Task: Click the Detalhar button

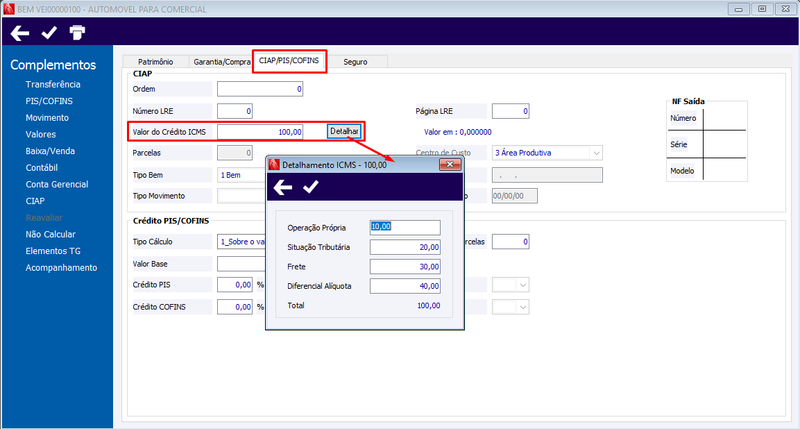Action: 344,132
